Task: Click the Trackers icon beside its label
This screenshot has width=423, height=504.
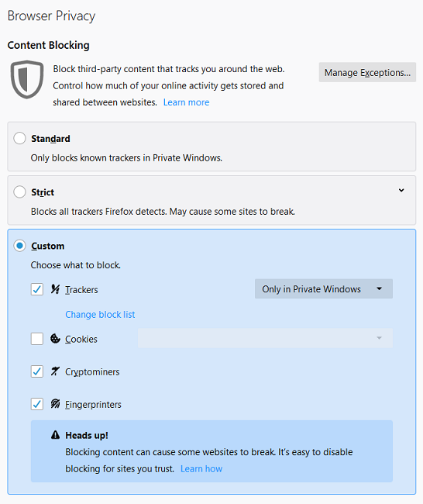Action: [55, 289]
